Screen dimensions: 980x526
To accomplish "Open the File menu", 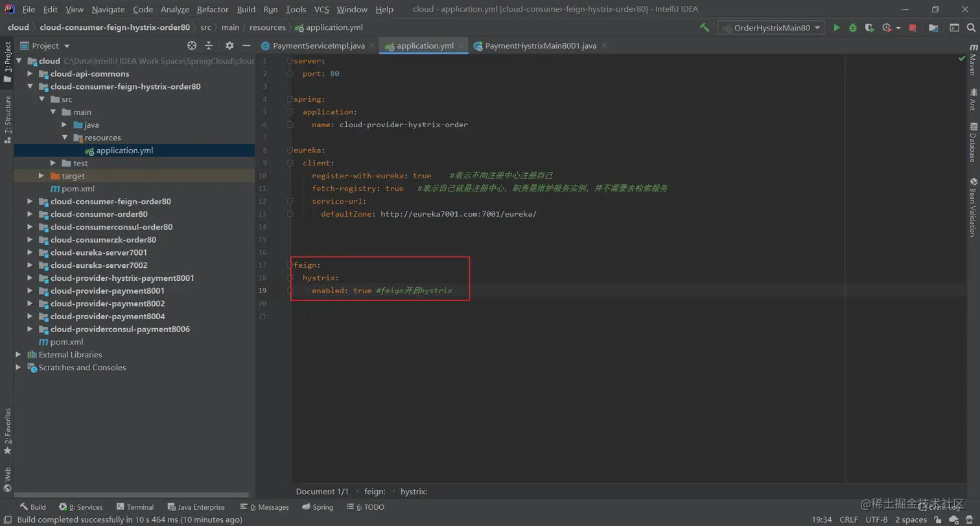I will coord(29,9).
